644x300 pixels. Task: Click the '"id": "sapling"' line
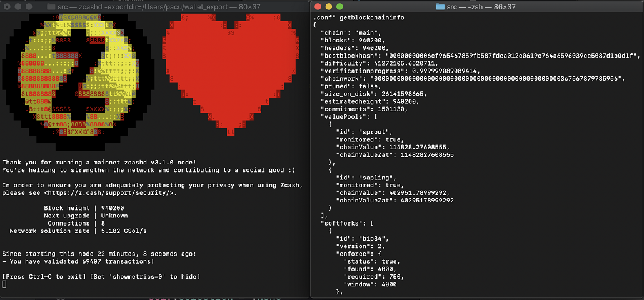click(366, 177)
